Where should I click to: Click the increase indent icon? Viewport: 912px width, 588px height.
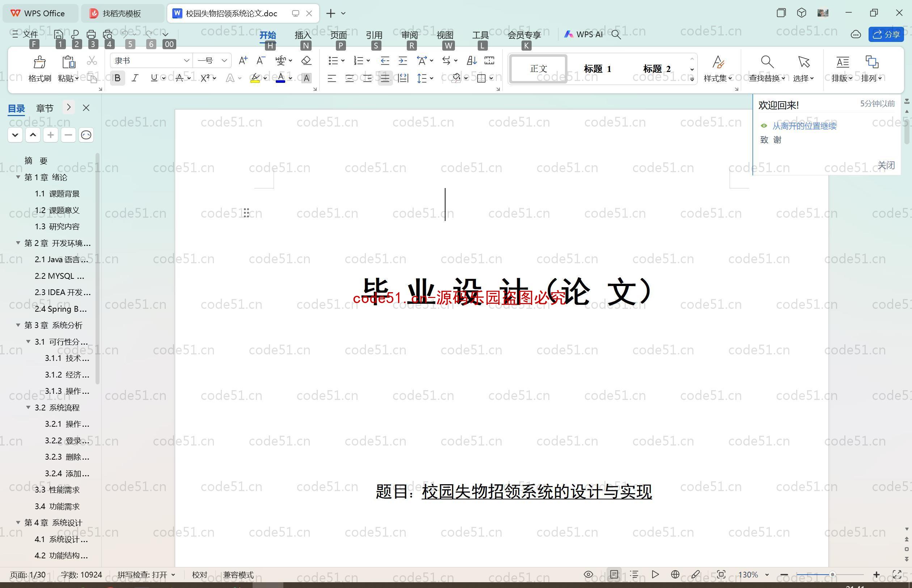(403, 60)
